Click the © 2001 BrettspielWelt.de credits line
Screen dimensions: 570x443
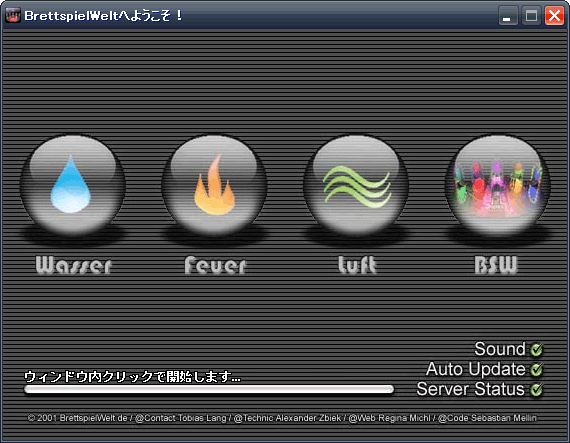click(282, 418)
